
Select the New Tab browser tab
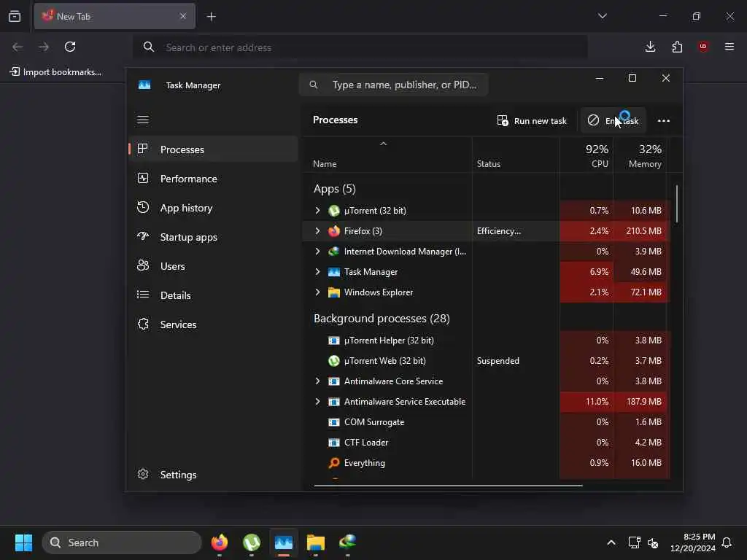(x=115, y=16)
